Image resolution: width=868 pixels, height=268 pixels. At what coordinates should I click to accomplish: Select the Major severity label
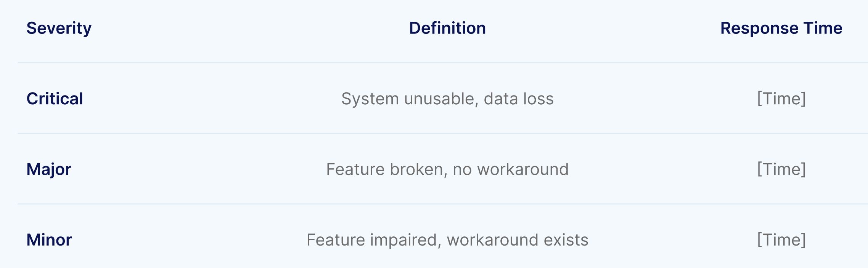[49, 169]
